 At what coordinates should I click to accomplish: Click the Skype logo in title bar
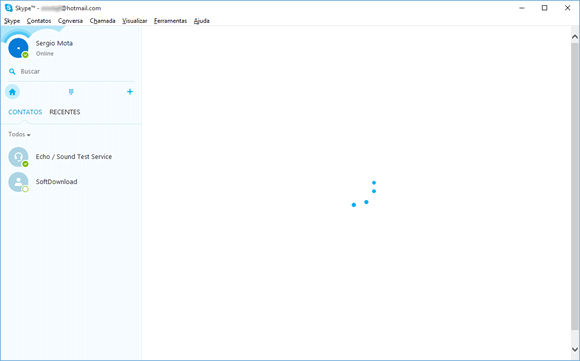9,8
